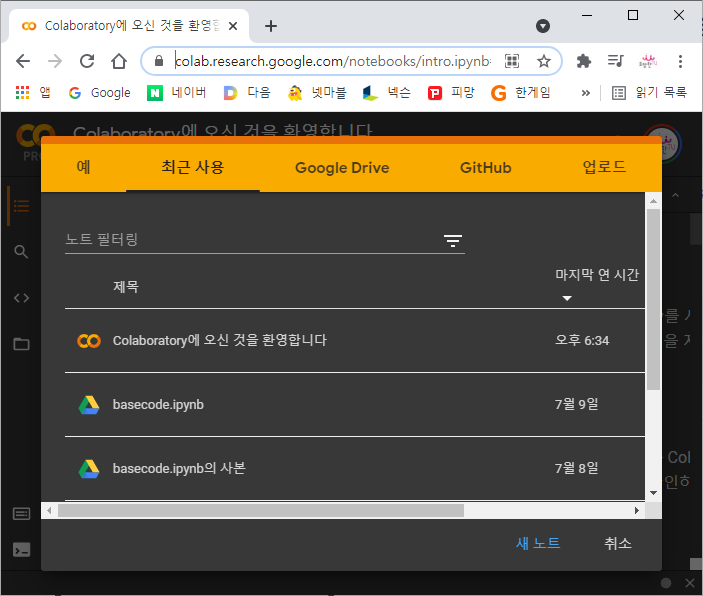
Task: Open the search icon in Colab sidebar
Action: click(21, 252)
